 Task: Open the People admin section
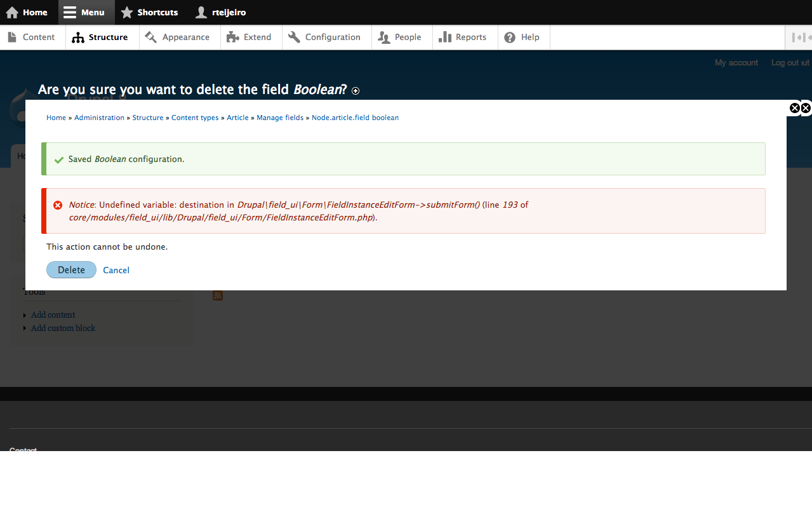pos(401,37)
